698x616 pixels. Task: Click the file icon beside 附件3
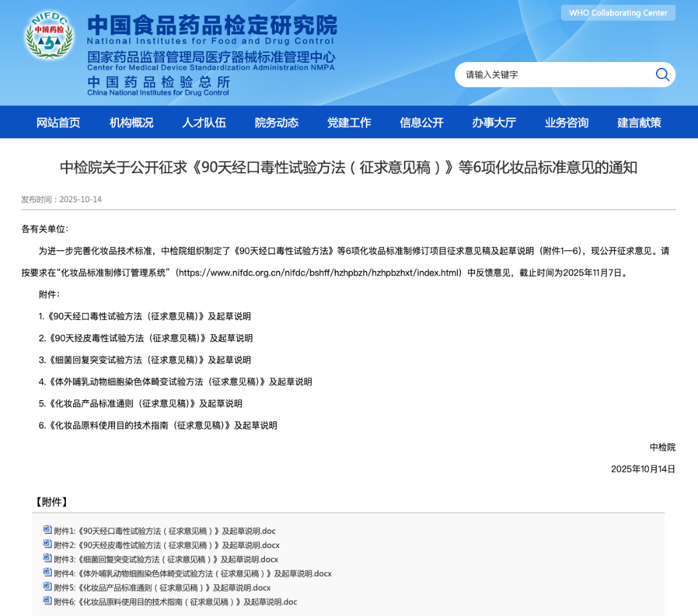click(x=47, y=558)
